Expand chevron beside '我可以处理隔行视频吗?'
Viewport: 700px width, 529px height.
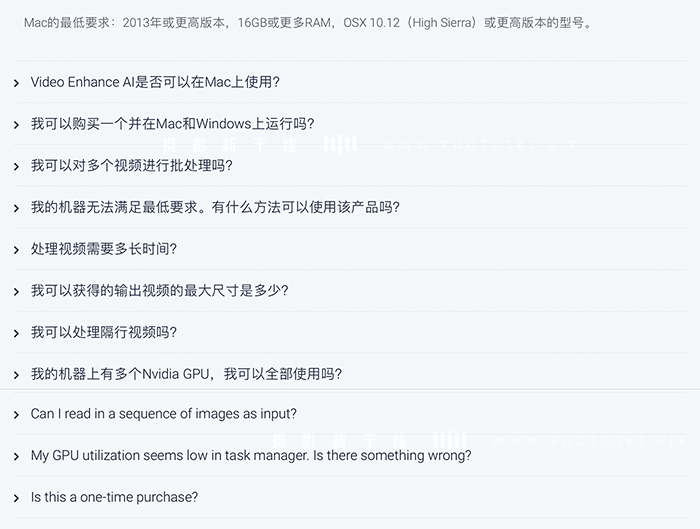(x=17, y=333)
